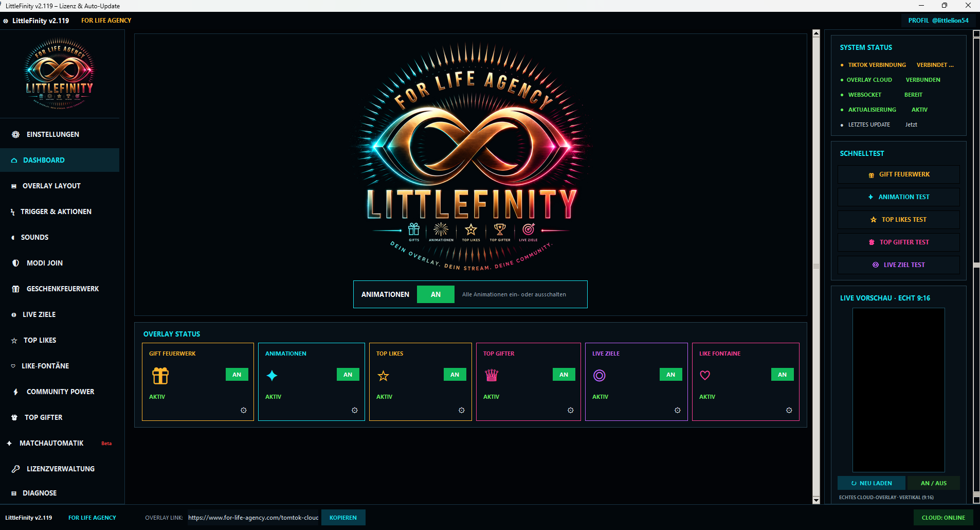980x530 pixels.
Task: Click the heart icon in Like Fontaine card
Action: (705, 375)
